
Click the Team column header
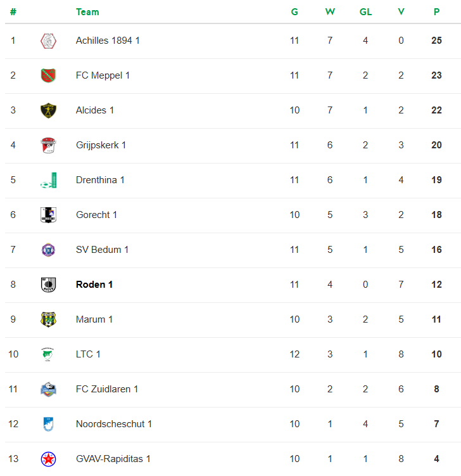87,12
